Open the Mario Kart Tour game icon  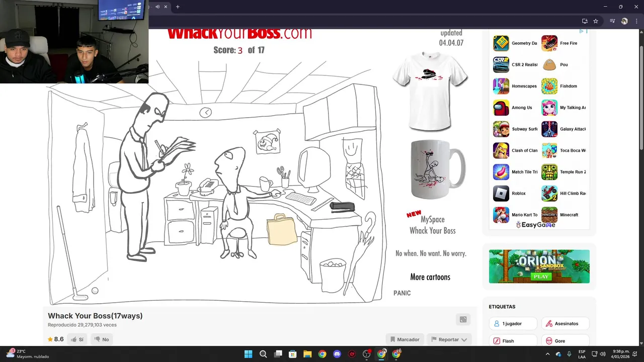[x=501, y=215]
